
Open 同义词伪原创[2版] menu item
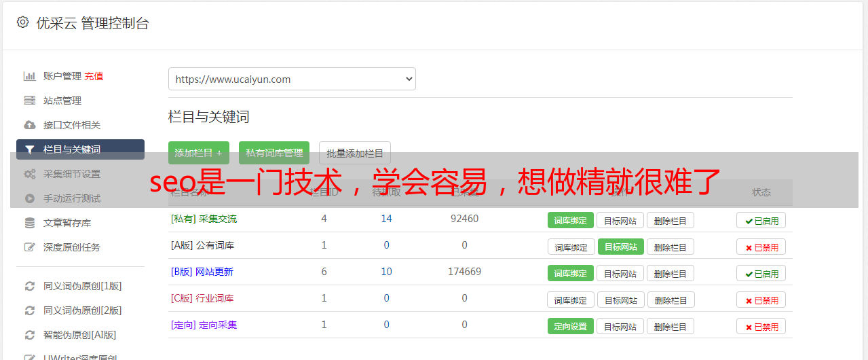83,310
